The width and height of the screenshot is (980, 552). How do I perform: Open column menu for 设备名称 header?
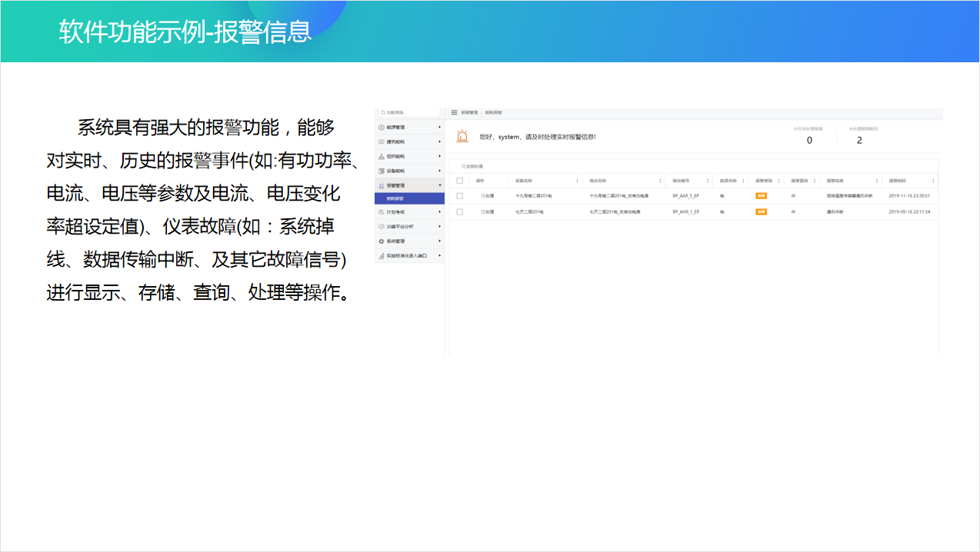(x=578, y=181)
